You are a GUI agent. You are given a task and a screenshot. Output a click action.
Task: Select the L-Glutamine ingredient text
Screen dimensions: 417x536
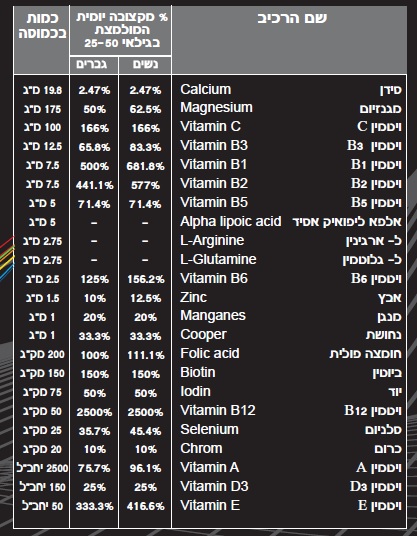(x=218, y=259)
